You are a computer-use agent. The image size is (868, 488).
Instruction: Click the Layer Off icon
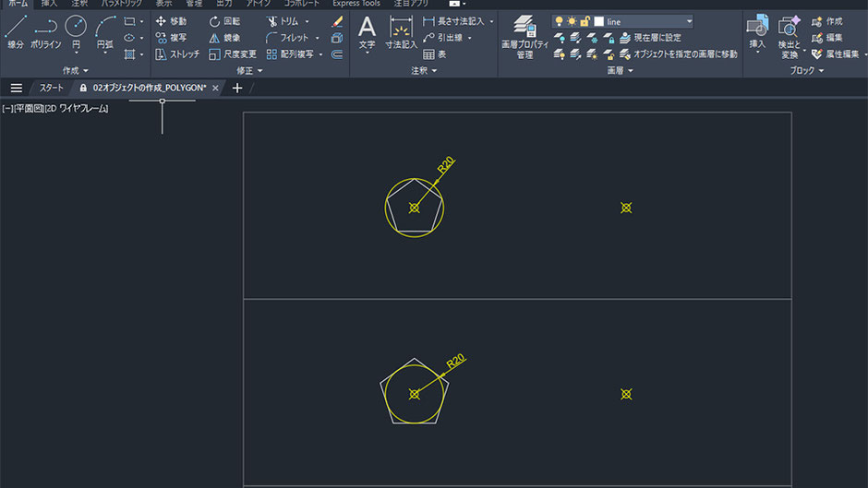coord(559,38)
